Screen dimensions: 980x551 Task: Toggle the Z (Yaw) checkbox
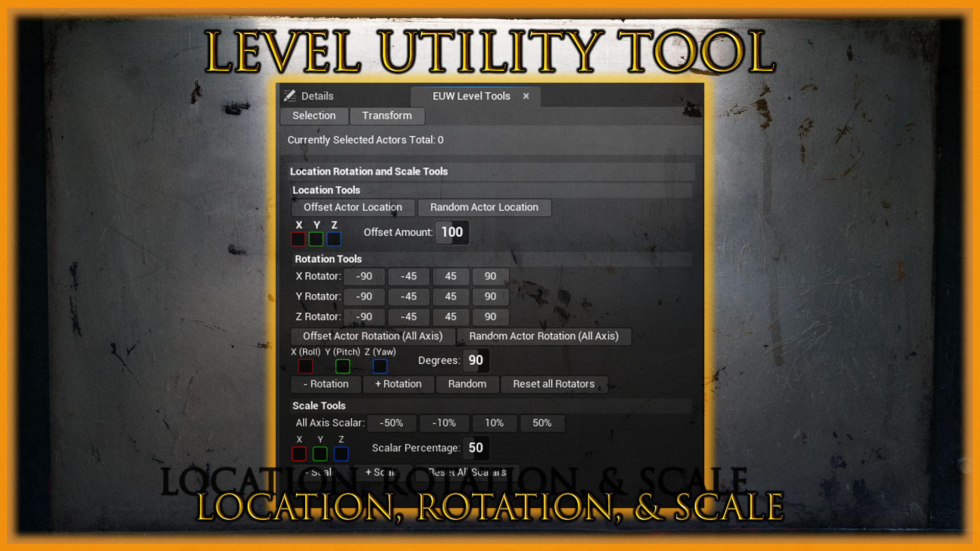[x=380, y=366]
